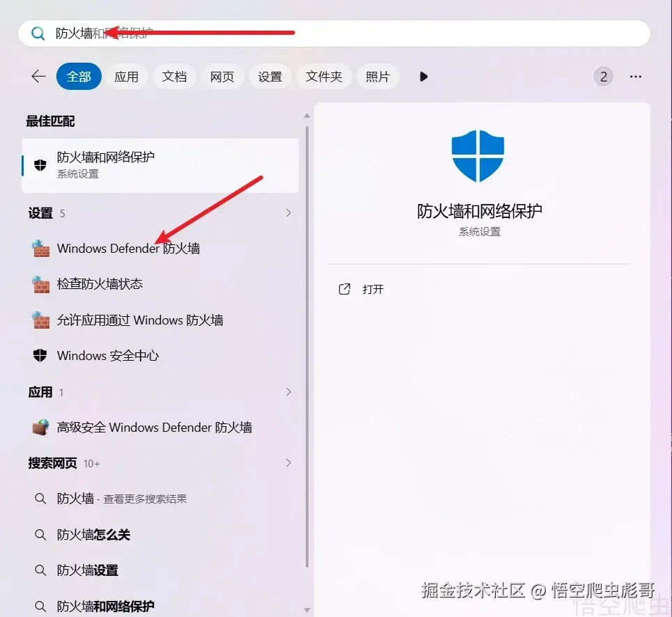Click the open external icon beside 打开
This screenshot has height=617, width=672.
pyautogui.click(x=345, y=289)
